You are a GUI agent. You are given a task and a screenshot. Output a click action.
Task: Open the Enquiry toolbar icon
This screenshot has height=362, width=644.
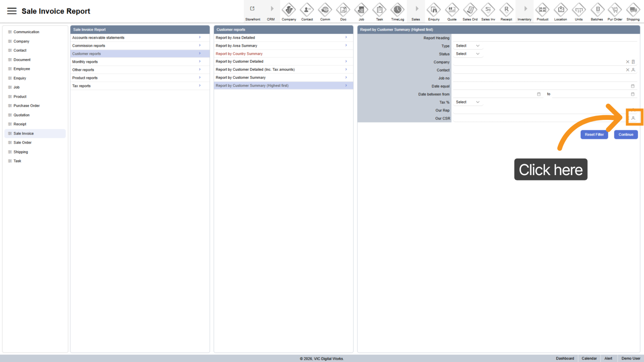pos(434,10)
